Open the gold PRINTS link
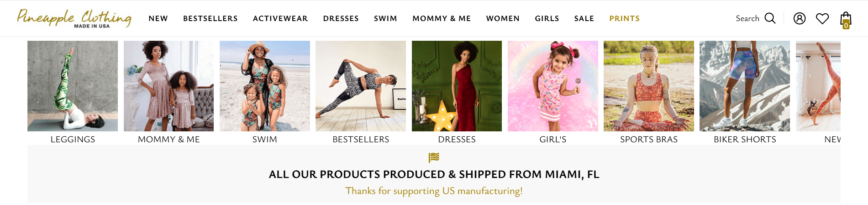The height and width of the screenshot is (205, 868). click(x=625, y=18)
